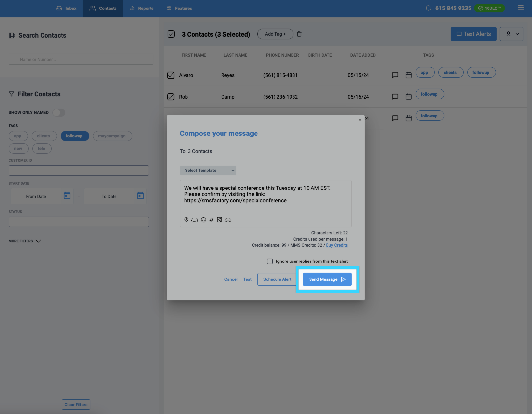The image size is (532, 414).
Task: Open the Select Template dropdown
Action: (208, 171)
